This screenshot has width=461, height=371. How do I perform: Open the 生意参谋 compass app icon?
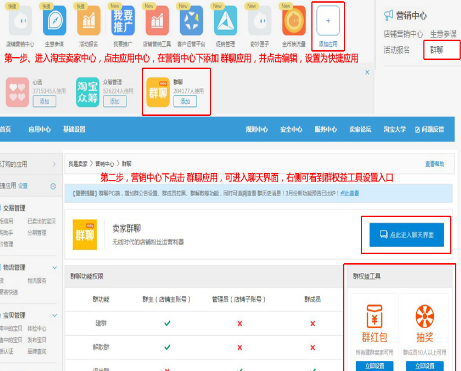point(54,21)
